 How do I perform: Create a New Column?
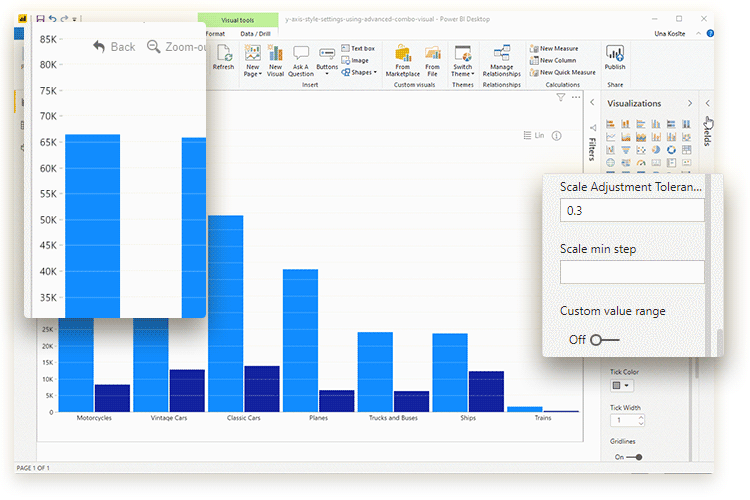(553, 60)
